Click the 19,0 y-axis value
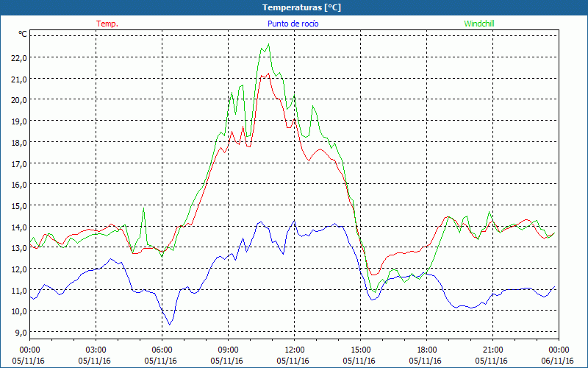The width and height of the screenshot is (588, 368). [20, 121]
